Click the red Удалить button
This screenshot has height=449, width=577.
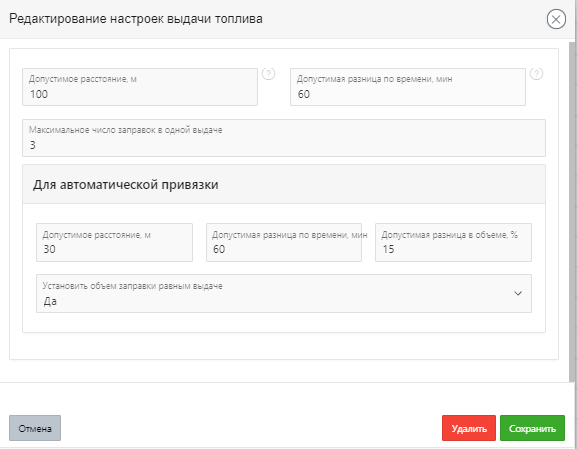click(x=469, y=428)
